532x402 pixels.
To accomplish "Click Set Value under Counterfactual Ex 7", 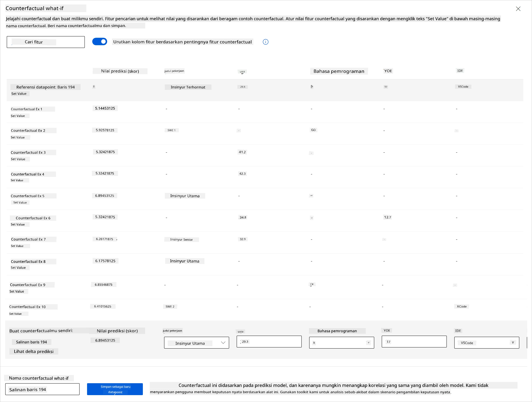I will (x=17, y=246).
